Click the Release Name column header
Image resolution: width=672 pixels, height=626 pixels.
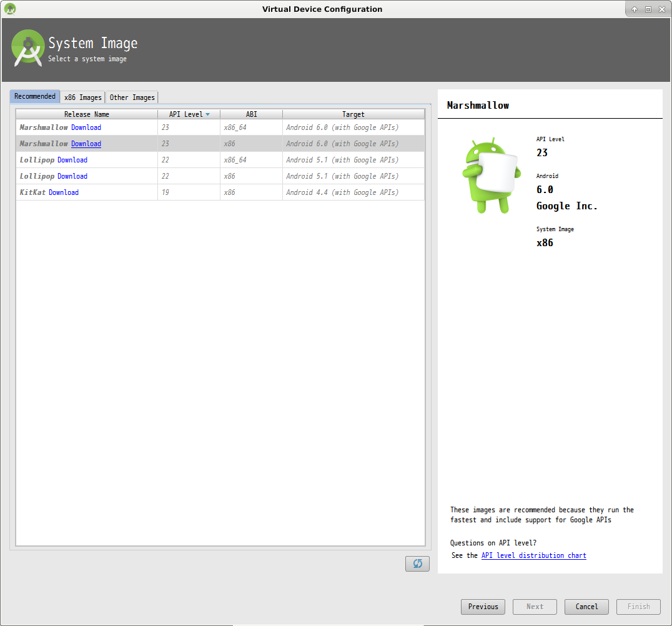pyautogui.click(x=86, y=114)
